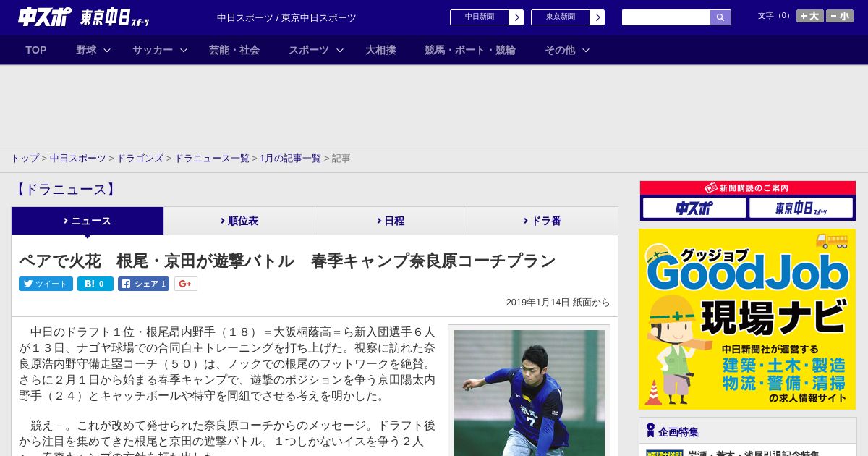Click the Chunichi Sports logo

click(45, 17)
